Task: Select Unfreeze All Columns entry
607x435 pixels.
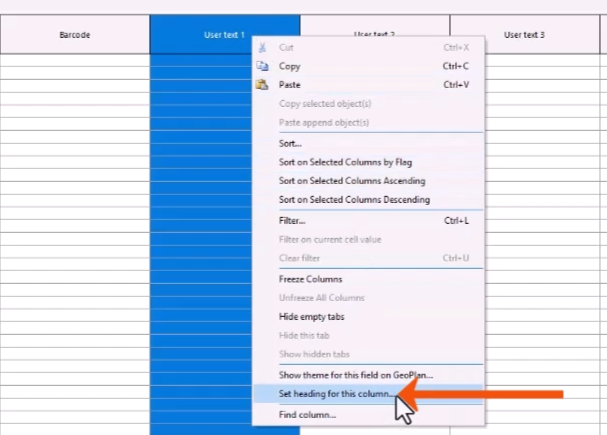Action: tap(368, 298)
